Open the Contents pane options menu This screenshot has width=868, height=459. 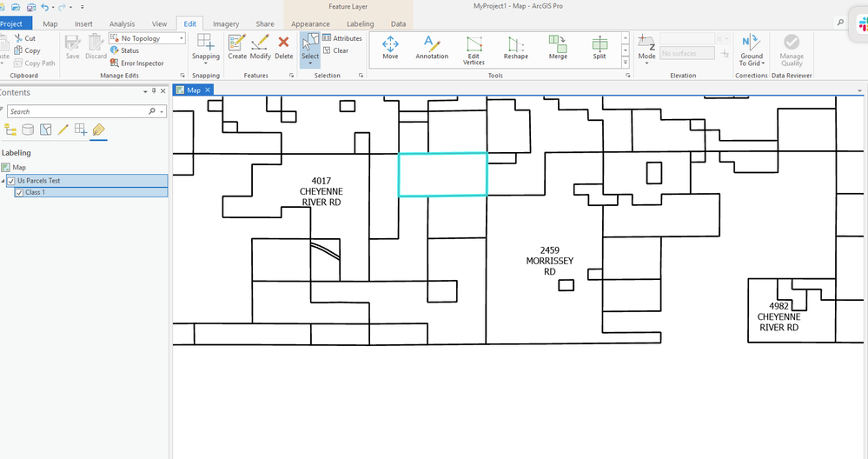click(146, 91)
